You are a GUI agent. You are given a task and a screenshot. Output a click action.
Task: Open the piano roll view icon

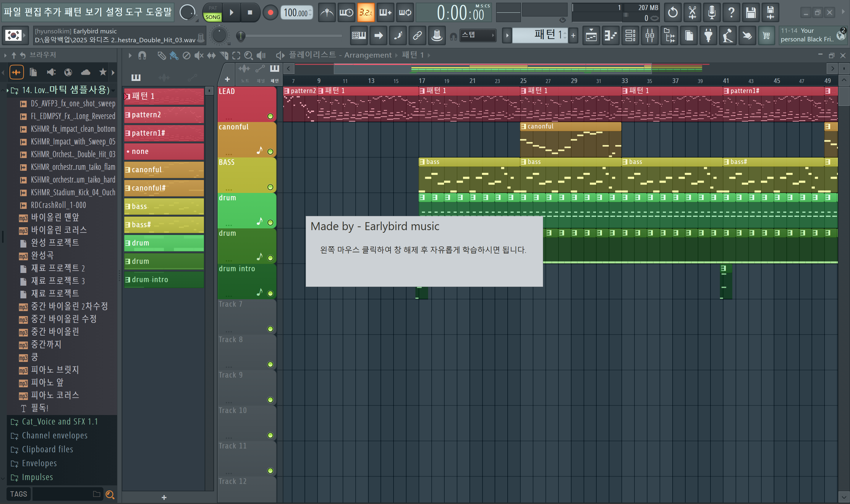pyautogui.click(x=611, y=35)
